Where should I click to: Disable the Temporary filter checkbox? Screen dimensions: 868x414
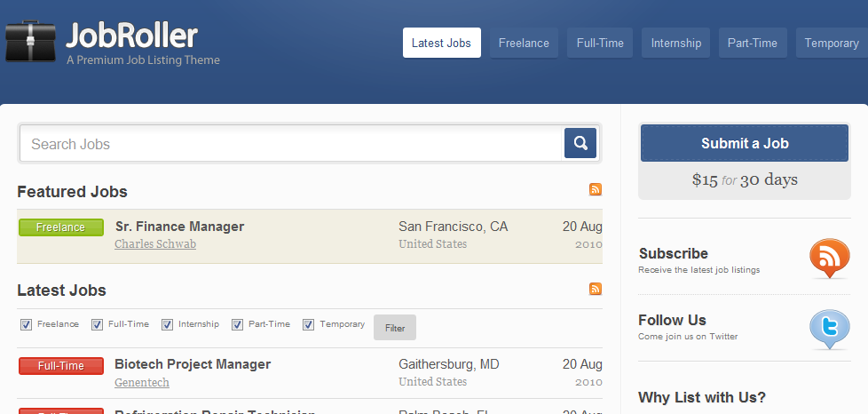click(x=308, y=325)
